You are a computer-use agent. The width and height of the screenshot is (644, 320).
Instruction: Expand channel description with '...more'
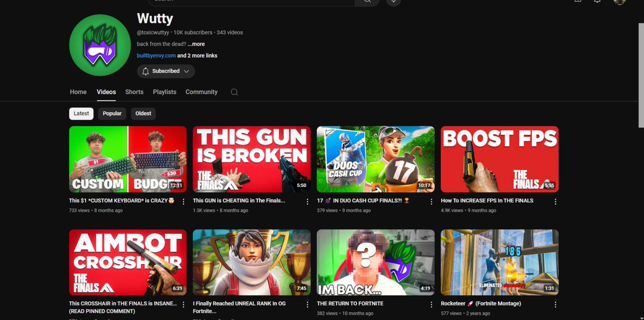tap(196, 44)
